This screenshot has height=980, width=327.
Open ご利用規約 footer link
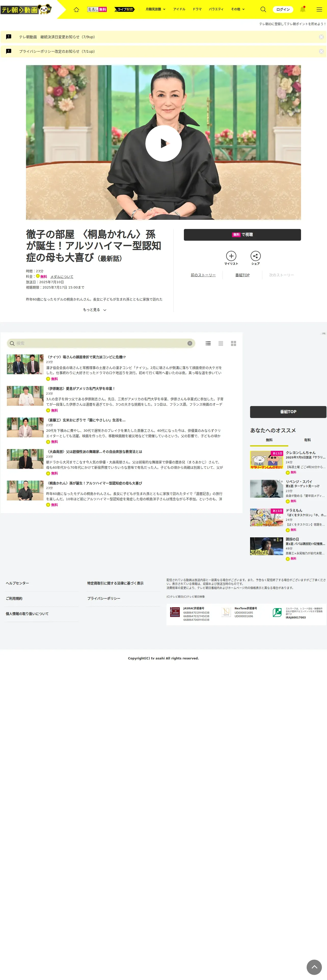[x=14, y=598]
